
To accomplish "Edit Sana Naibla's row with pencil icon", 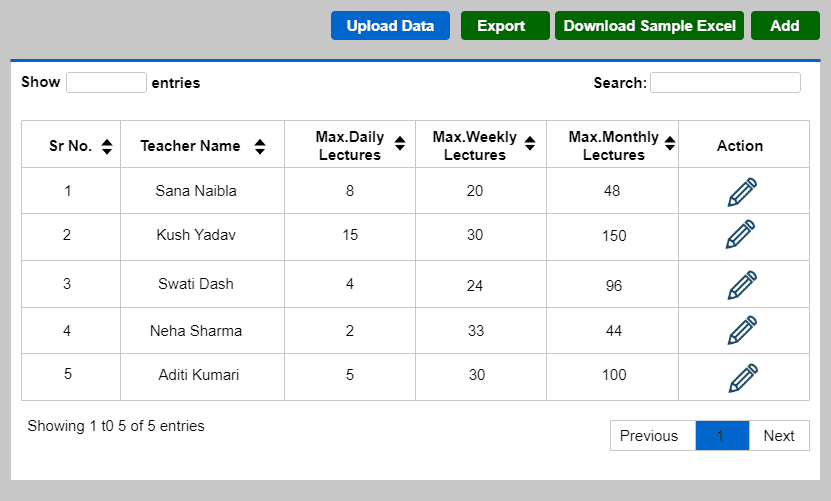I will (742, 191).
